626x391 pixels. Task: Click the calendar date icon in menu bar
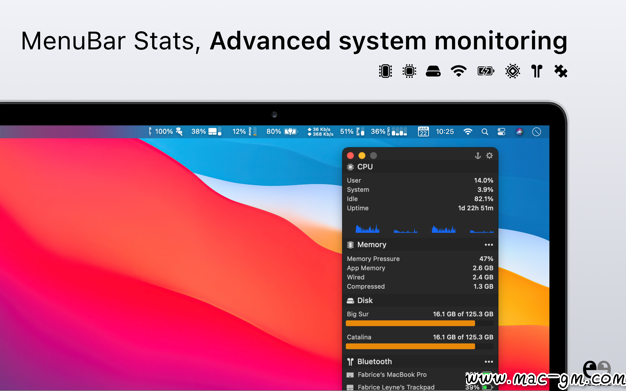[423, 132]
